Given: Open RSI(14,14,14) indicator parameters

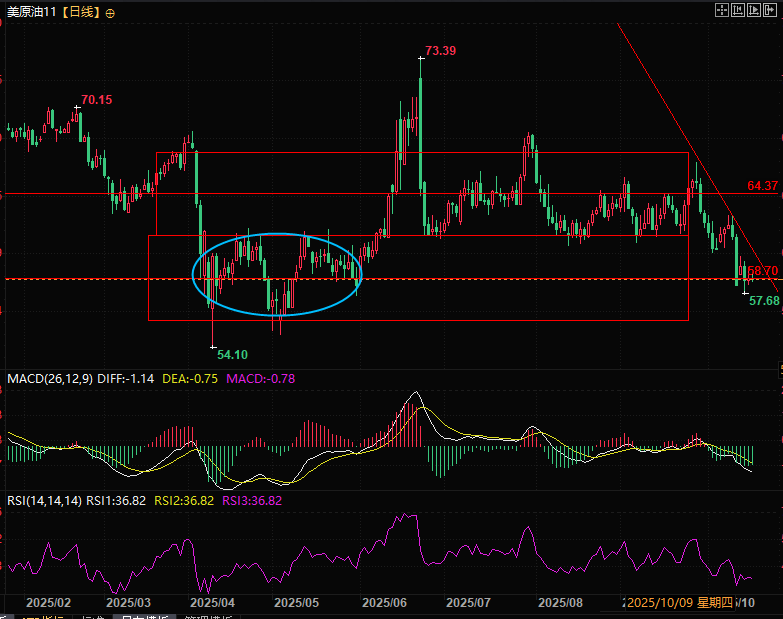Looking at the screenshot, I should (44, 501).
